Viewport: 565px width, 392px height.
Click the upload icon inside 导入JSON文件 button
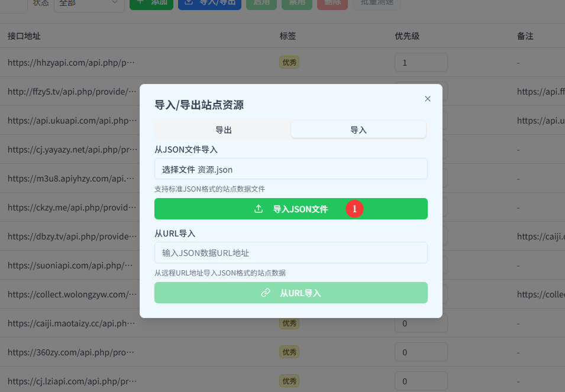click(258, 208)
